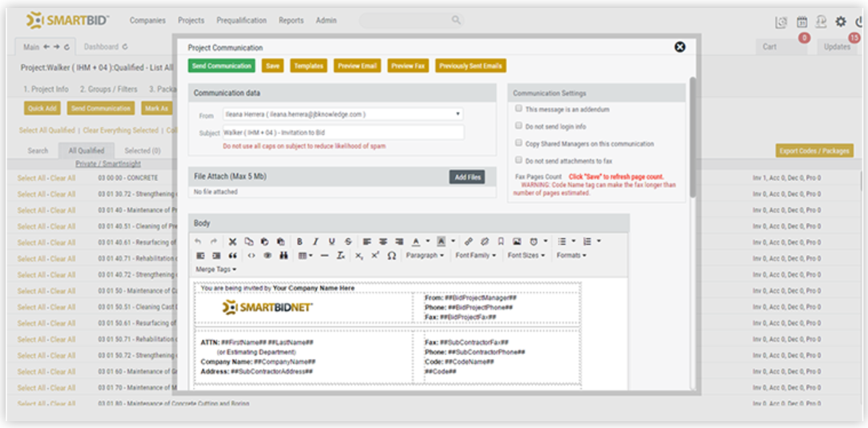This screenshot has height=428, width=868.
Task: Open Templates
Action: [309, 66]
